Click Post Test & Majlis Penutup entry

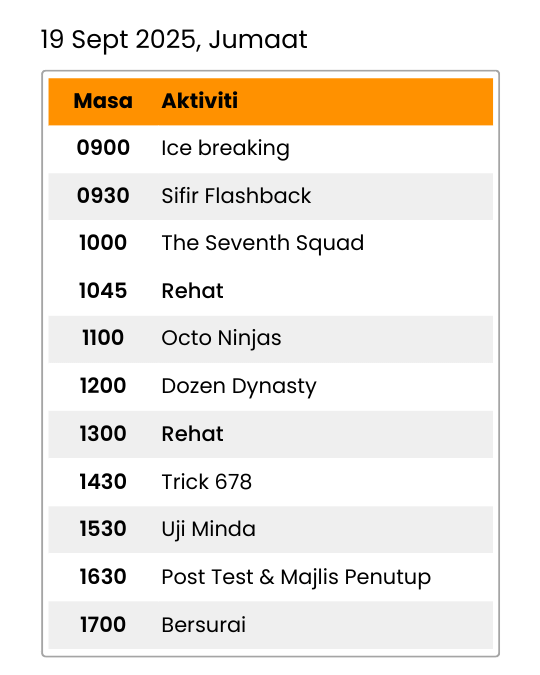(296, 578)
